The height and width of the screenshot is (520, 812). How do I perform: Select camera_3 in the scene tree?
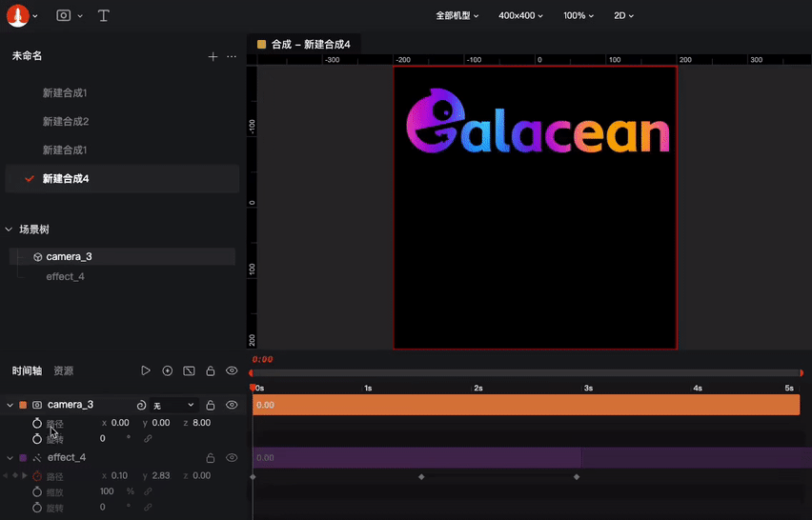click(x=122, y=256)
